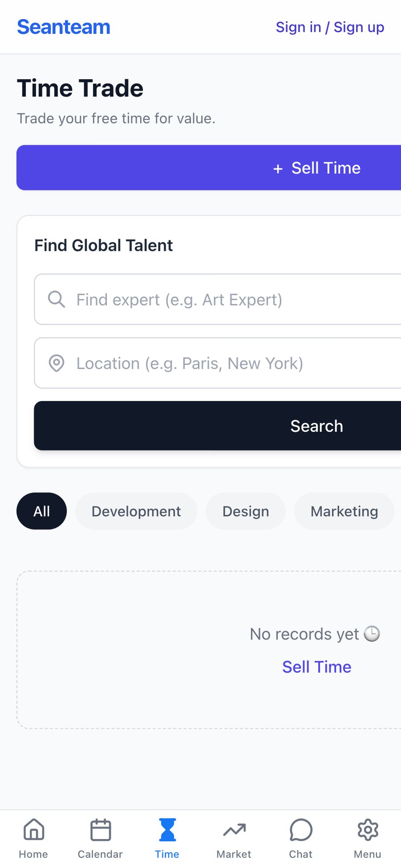Filter by Marketing category
This screenshot has width=401, height=868.
[344, 511]
